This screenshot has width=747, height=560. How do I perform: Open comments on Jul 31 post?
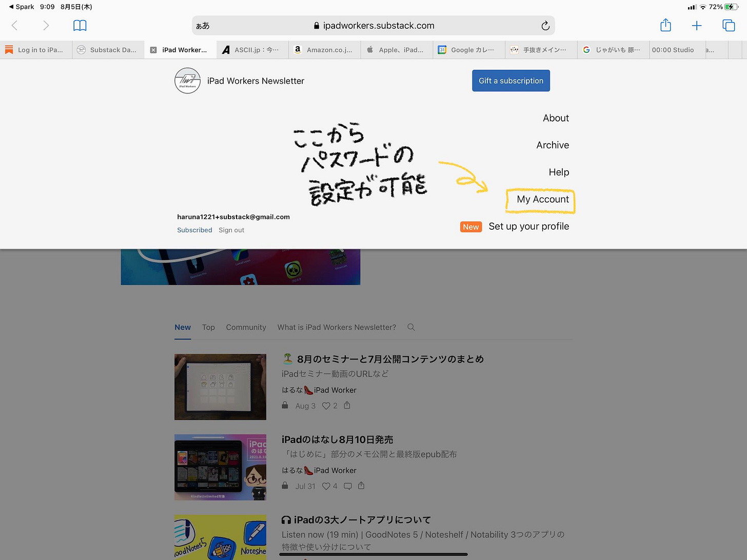(348, 486)
